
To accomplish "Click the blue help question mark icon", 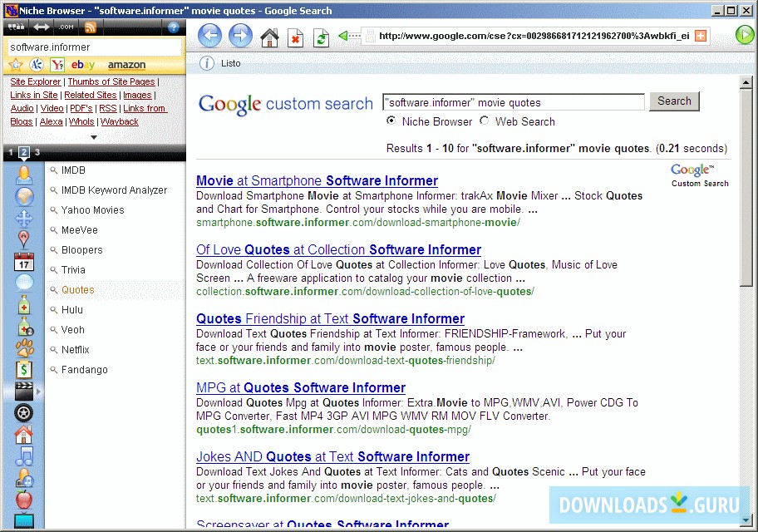I will (174, 27).
